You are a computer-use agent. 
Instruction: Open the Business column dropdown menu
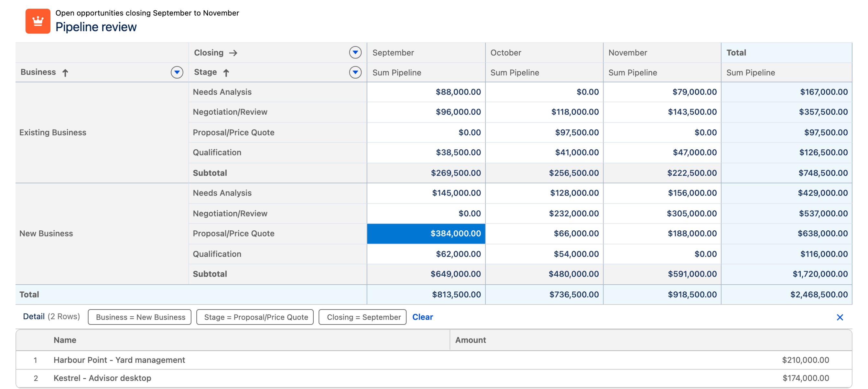(177, 72)
